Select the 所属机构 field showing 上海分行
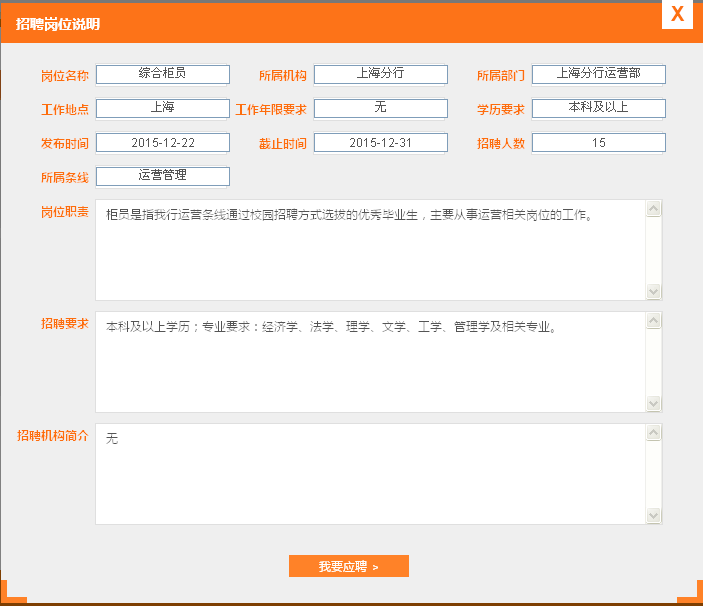 (x=380, y=74)
